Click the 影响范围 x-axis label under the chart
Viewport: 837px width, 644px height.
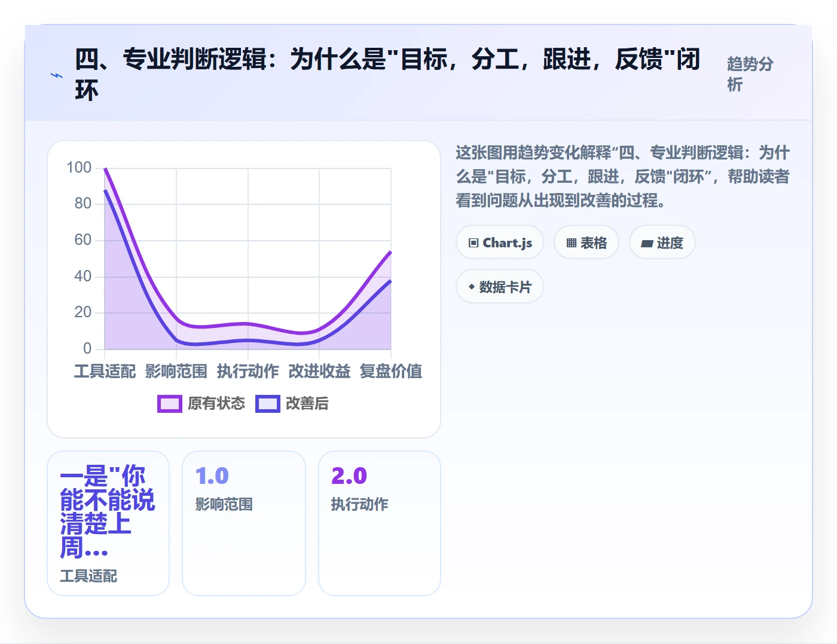(x=176, y=371)
